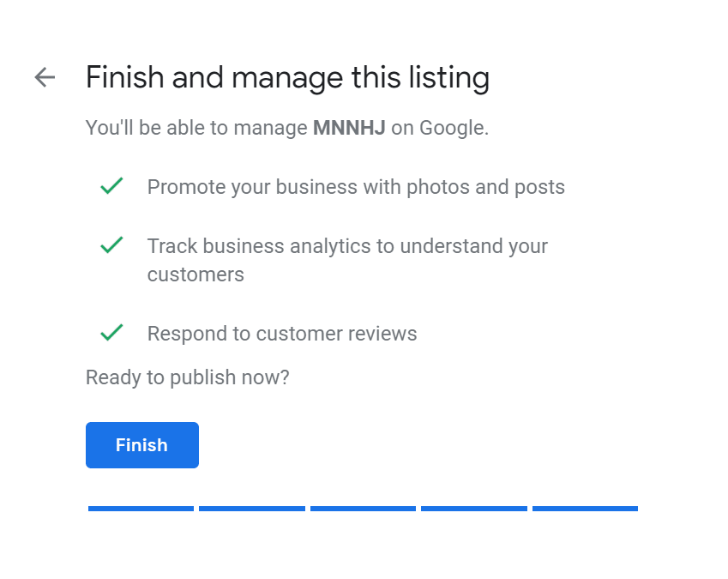The width and height of the screenshot is (728, 579).
Task: Select the fourth progress bar segment
Action: coord(473,509)
